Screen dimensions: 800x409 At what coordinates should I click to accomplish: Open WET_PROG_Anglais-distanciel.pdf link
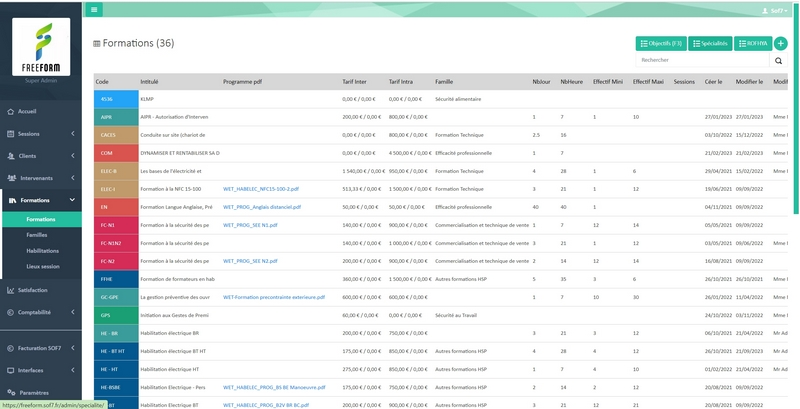261,206
